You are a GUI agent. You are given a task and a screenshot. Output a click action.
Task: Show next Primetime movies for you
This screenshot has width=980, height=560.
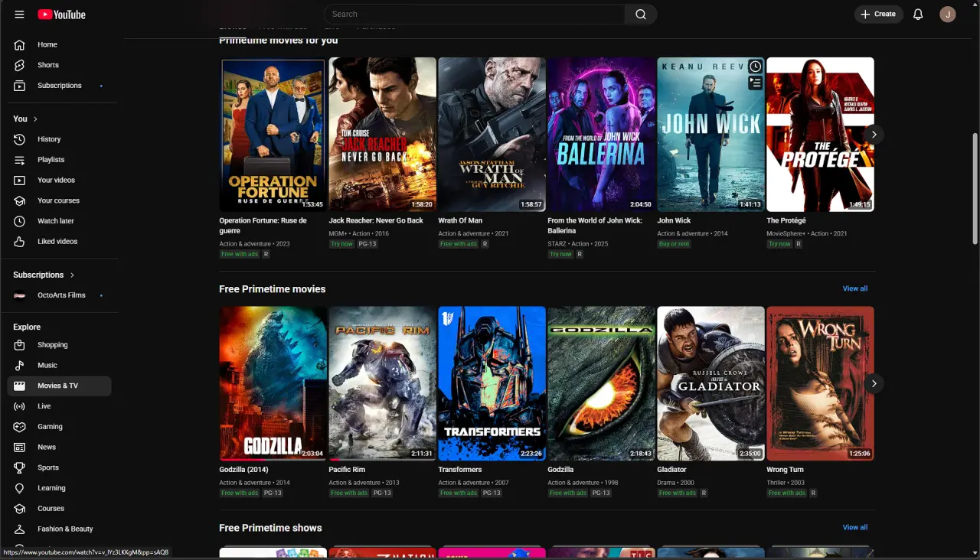pyautogui.click(x=874, y=135)
